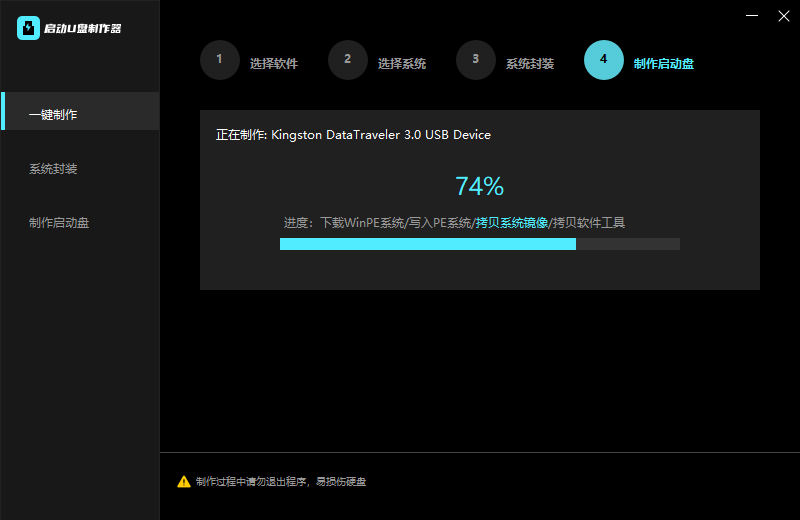Click the 系统封装 step label at top
800x520 pixels.
[x=529, y=64]
